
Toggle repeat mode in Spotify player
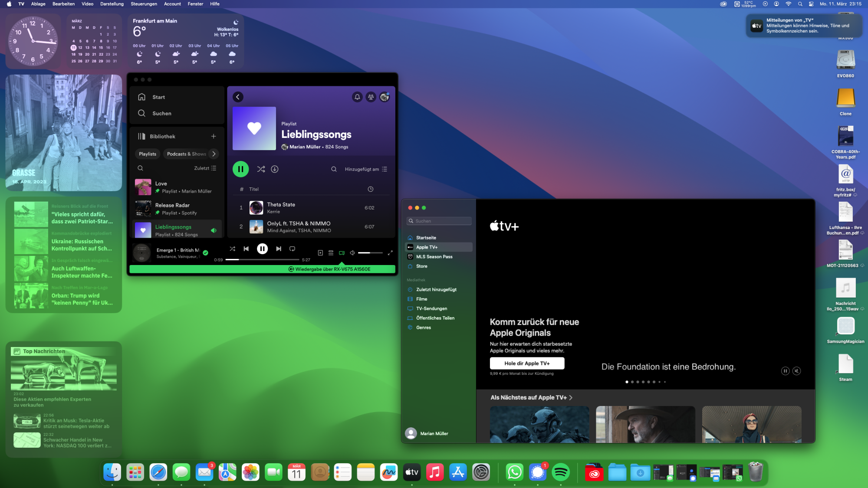pyautogui.click(x=292, y=249)
